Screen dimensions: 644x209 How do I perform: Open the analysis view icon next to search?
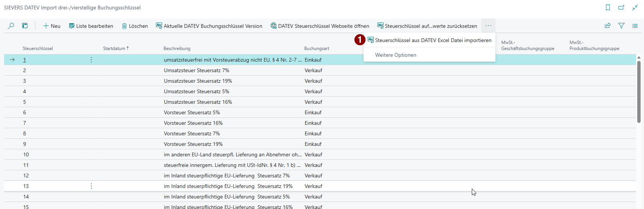(25, 26)
